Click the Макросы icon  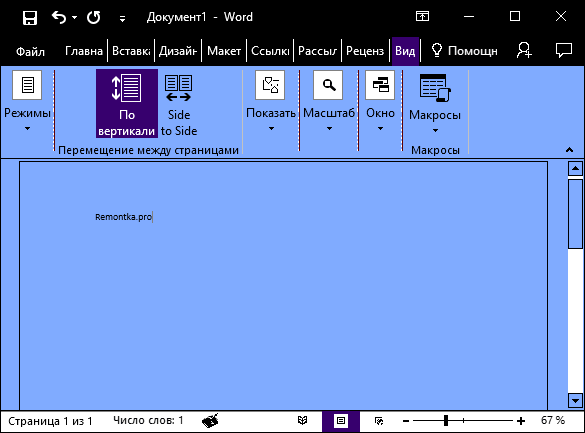point(435,87)
